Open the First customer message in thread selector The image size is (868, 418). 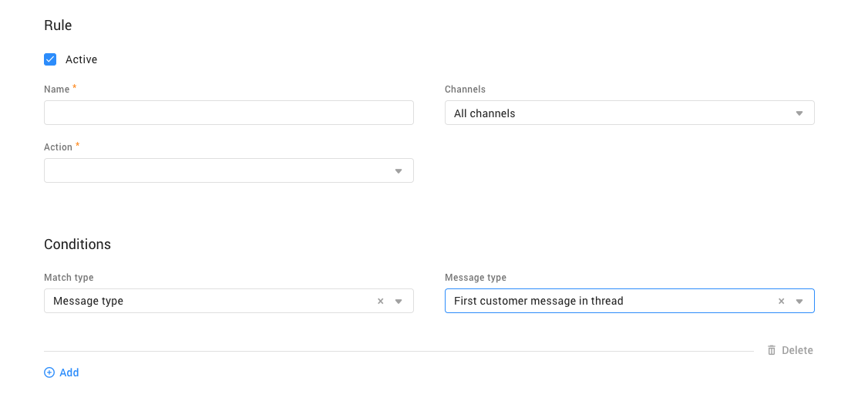click(609, 301)
